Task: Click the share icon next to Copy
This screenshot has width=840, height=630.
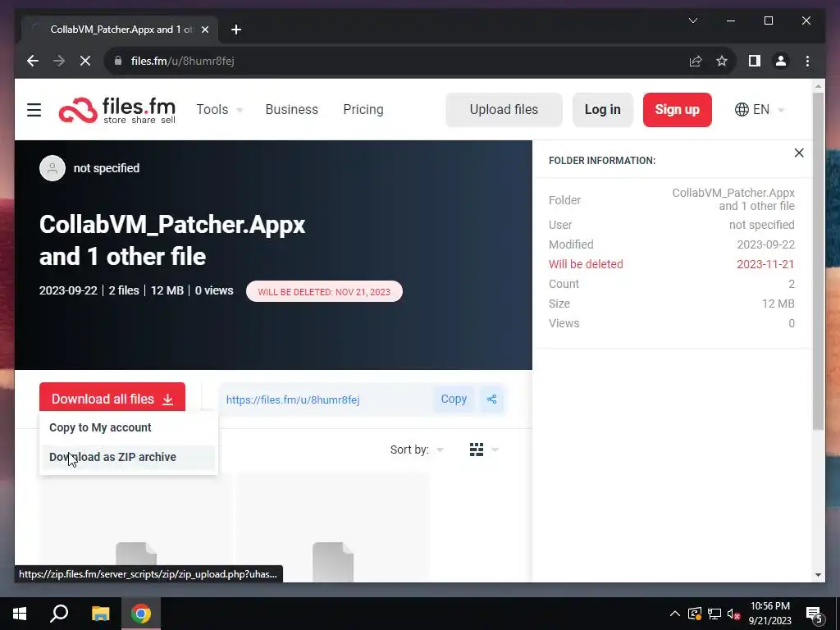Action: click(491, 399)
